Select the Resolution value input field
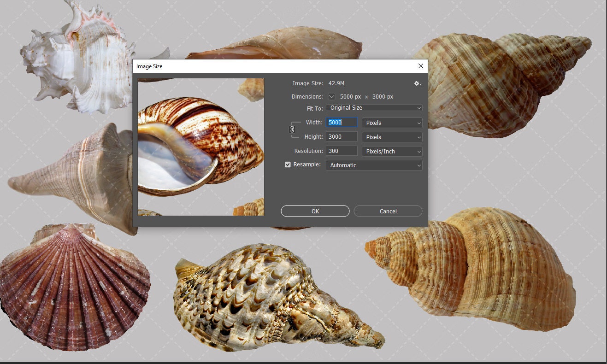 click(341, 151)
